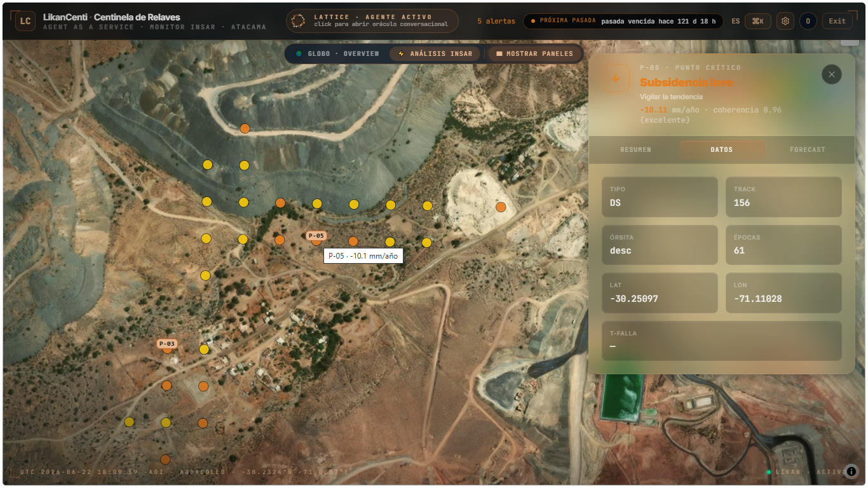Toggle Mostrar Paneles
Image resolution: width=868 pixels, height=488 pixels.
pos(534,54)
